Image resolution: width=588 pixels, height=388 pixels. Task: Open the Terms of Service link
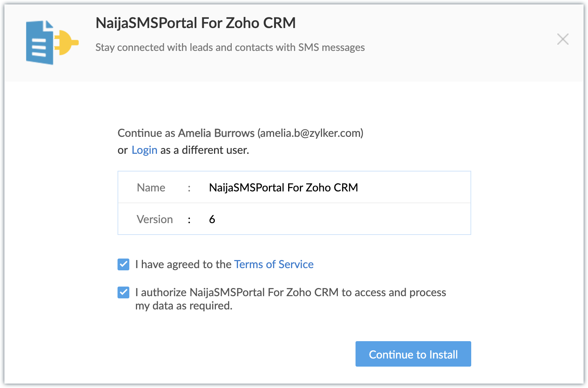pos(274,264)
